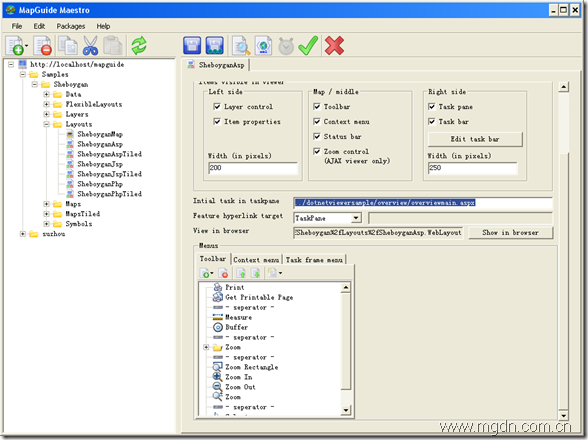Click the red X close editor icon
Image resolution: width=588 pixels, height=440 pixels.
(x=334, y=45)
